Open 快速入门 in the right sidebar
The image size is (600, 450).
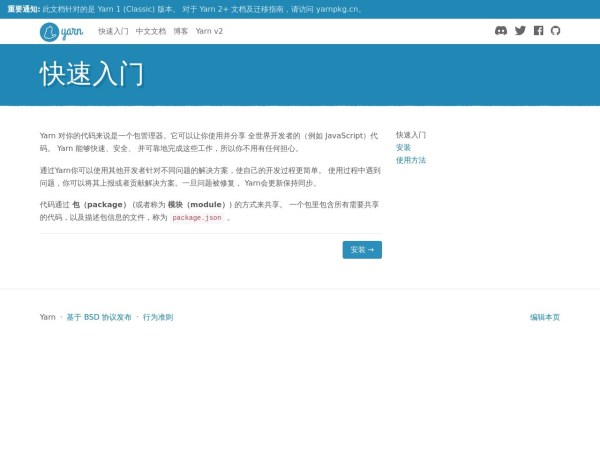coord(411,135)
